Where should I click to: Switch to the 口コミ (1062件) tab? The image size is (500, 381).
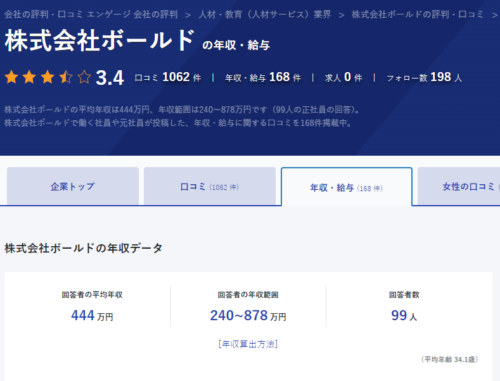210,186
